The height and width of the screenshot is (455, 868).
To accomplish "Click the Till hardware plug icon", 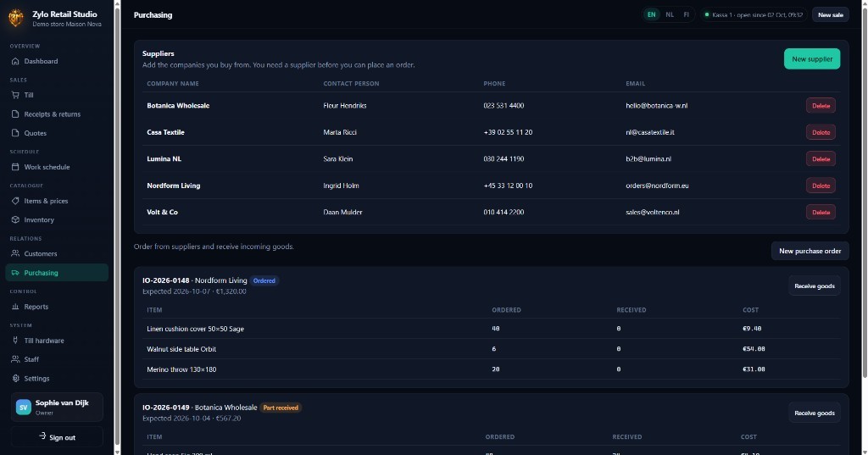I will pyautogui.click(x=15, y=341).
